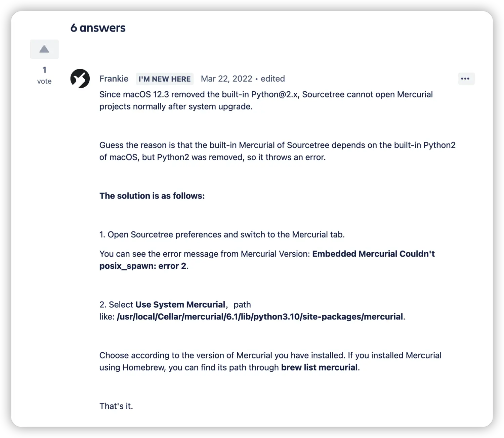This screenshot has width=504, height=438.
Task: Click the "Choose according to the version" paragraph
Action: [270, 361]
